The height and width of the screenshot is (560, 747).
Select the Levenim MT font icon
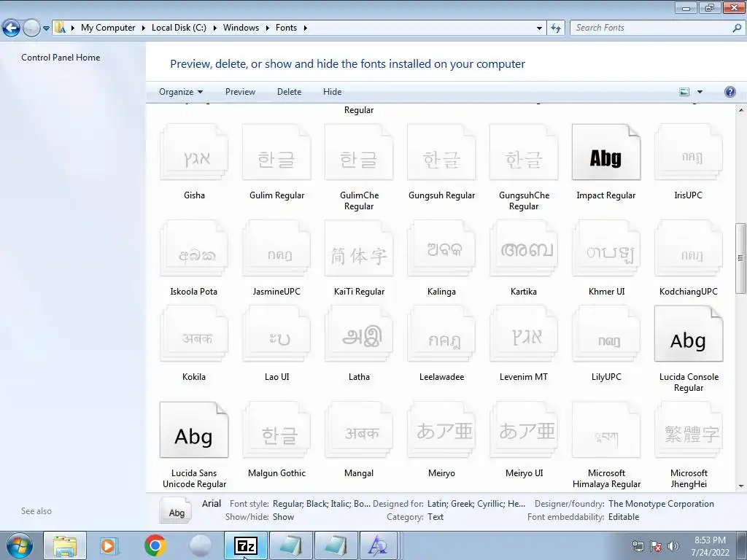coord(524,333)
